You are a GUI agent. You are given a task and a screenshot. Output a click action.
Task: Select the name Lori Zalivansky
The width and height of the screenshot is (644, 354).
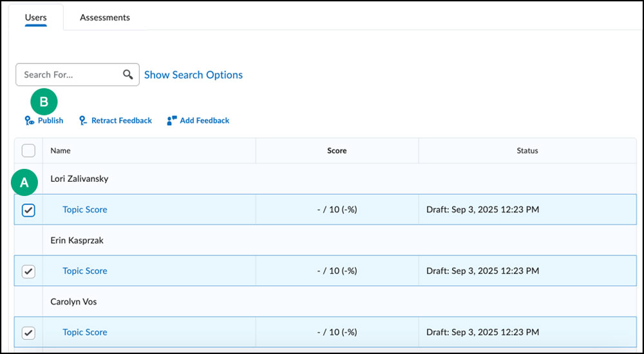tap(79, 179)
